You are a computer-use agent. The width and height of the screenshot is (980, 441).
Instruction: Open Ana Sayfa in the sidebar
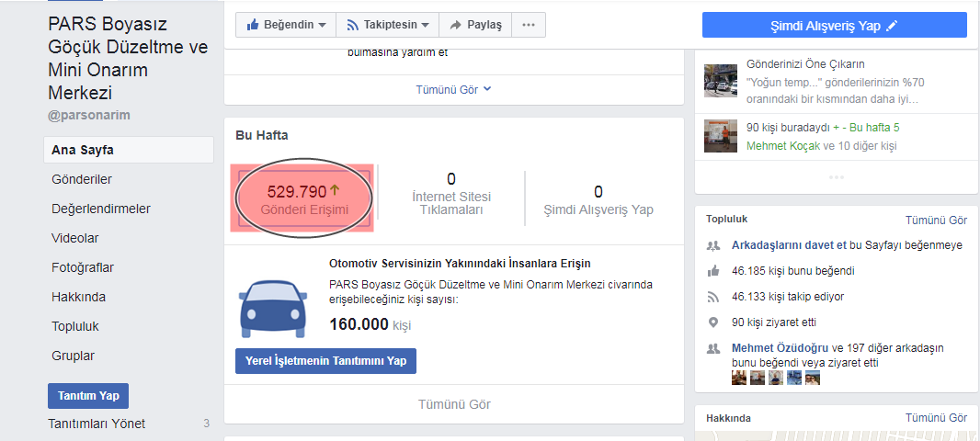129,150
